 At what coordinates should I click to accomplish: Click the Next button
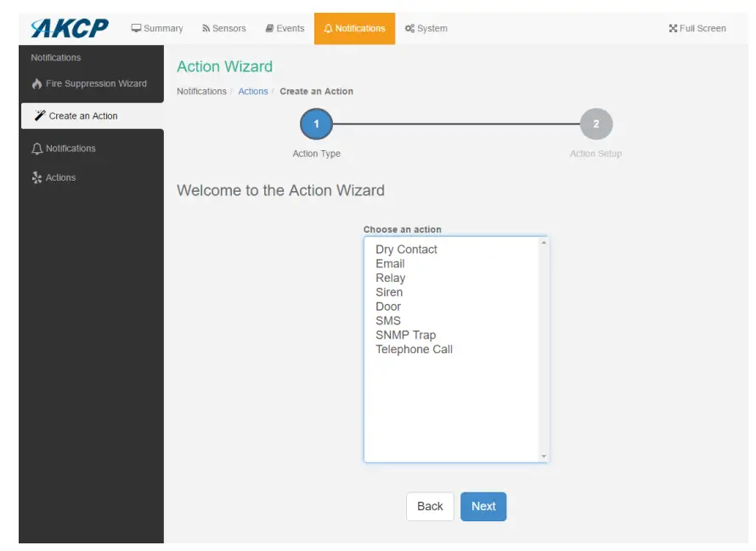(483, 506)
